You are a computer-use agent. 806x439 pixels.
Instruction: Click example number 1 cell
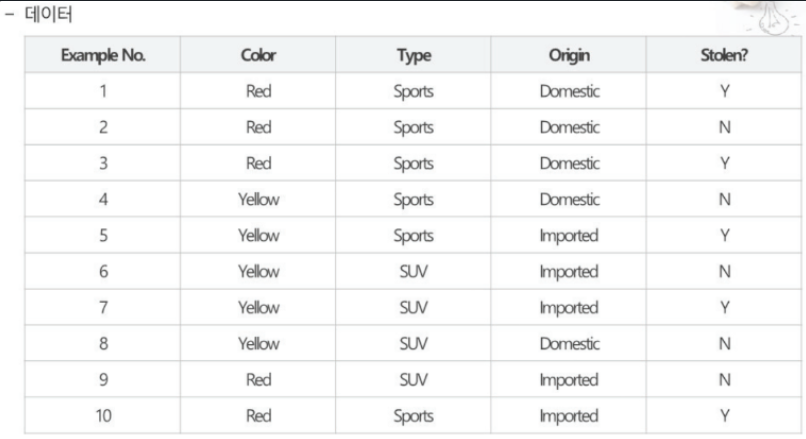point(103,92)
